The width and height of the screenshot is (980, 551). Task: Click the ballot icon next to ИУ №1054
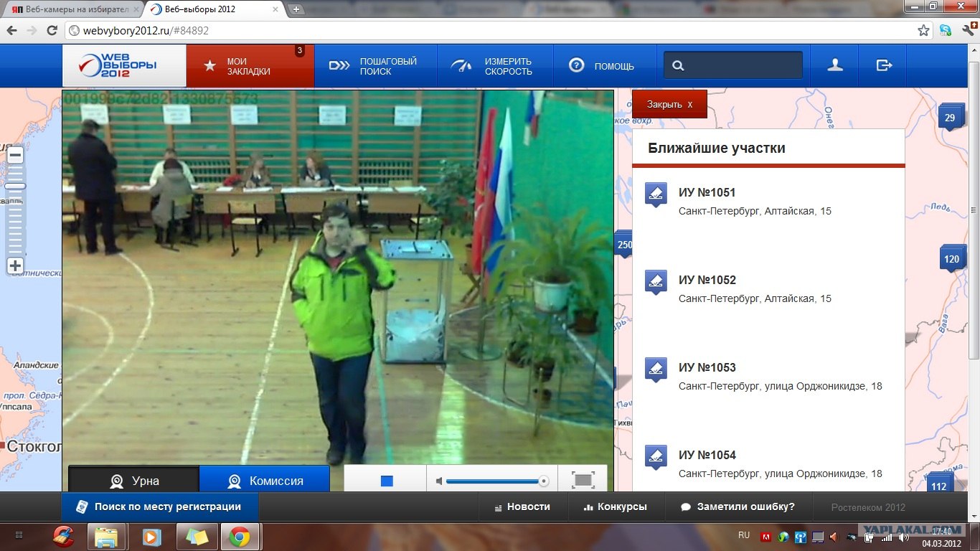coord(656,456)
